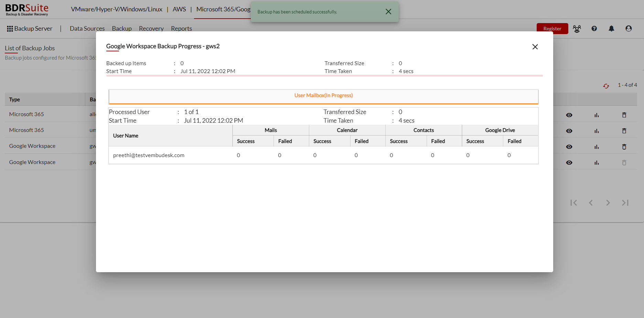Viewport: 644px width, 318px height.
Task: View first Google Workspace job eye icon
Action: click(569, 147)
